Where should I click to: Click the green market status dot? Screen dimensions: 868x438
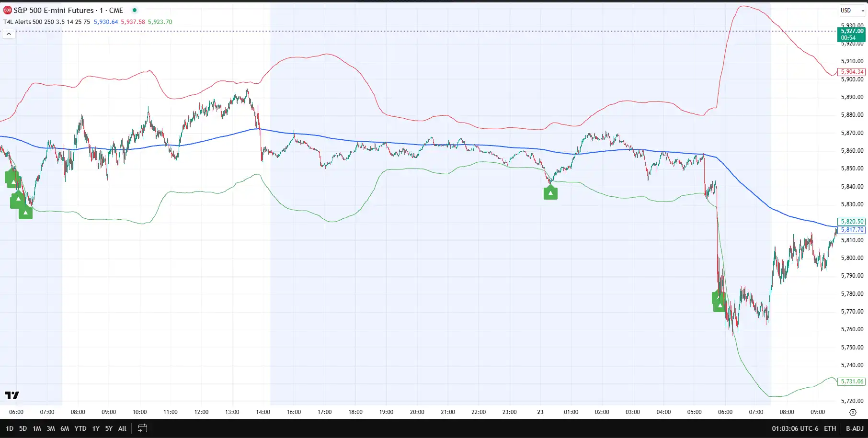[135, 10]
